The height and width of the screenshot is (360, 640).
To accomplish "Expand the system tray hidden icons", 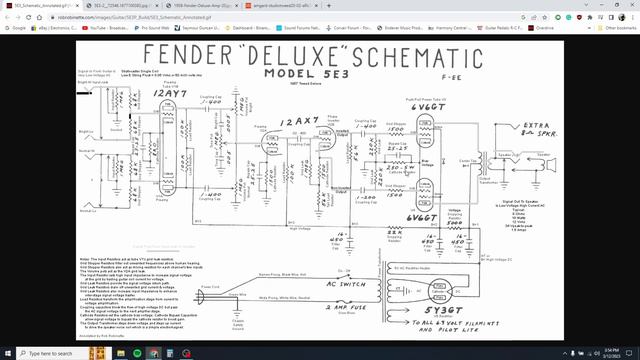I will point(565,353).
